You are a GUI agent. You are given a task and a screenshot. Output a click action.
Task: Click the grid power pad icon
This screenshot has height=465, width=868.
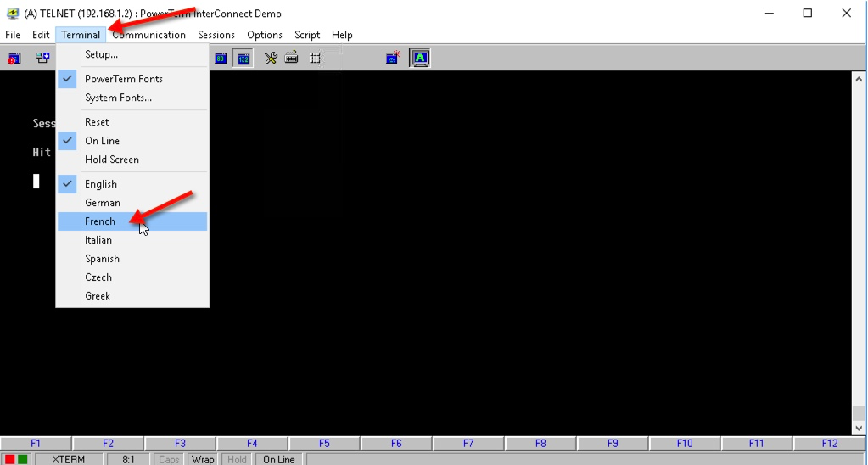[315, 58]
